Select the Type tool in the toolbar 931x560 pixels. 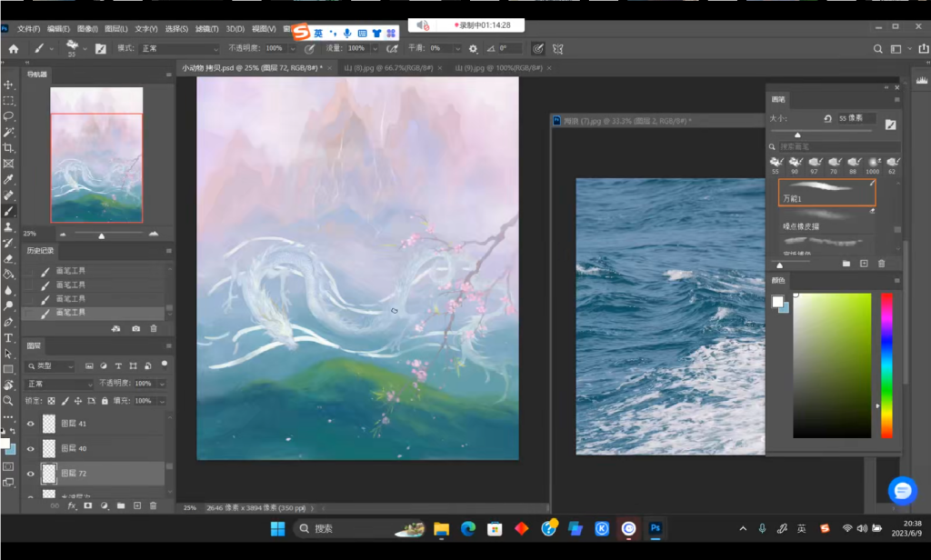[x=8, y=337]
